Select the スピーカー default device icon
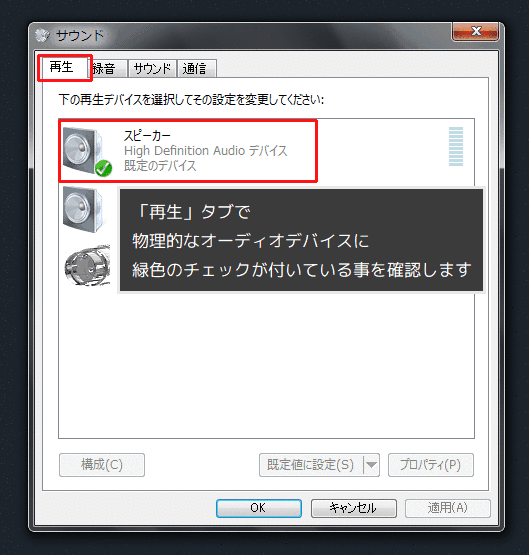The height and width of the screenshot is (555, 529). 84,151
